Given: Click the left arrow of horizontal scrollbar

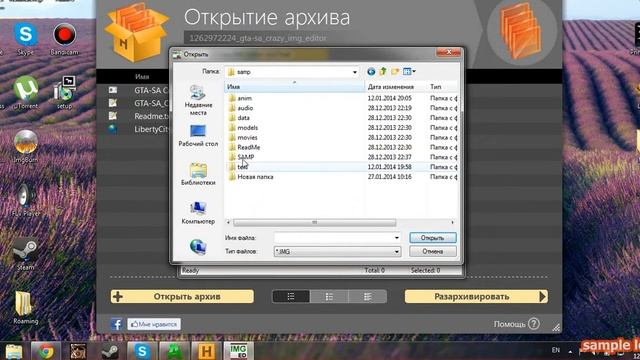Looking at the screenshot, I should pos(228,222).
